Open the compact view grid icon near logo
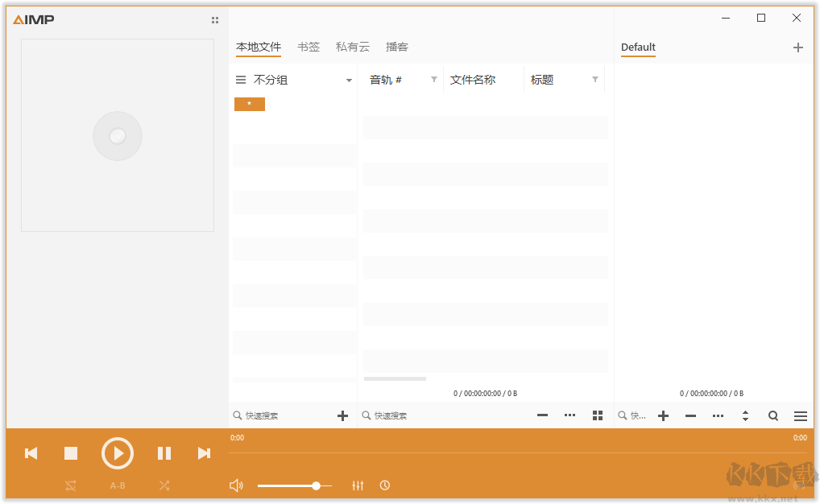The height and width of the screenshot is (504, 820). [215, 20]
